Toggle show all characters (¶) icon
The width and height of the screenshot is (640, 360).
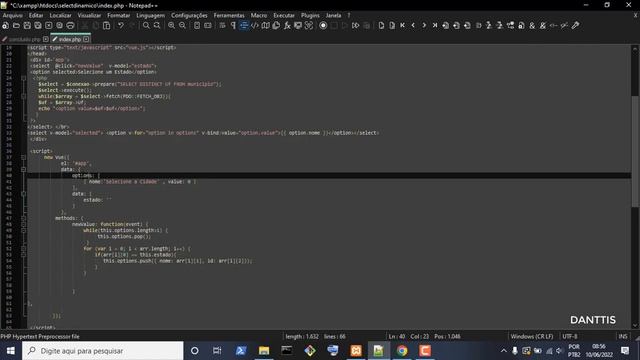(233, 25)
